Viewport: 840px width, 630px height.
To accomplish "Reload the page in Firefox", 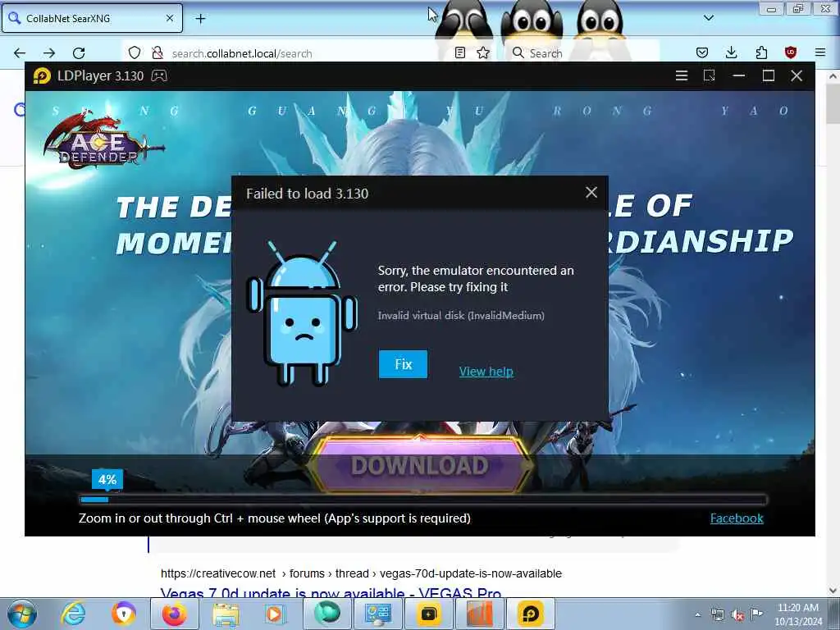I will (79, 53).
